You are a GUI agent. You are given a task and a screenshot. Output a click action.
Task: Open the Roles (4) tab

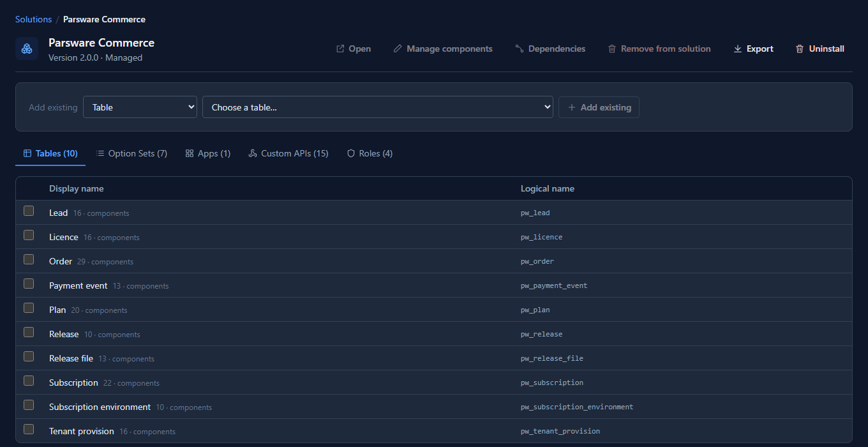coord(370,153)
